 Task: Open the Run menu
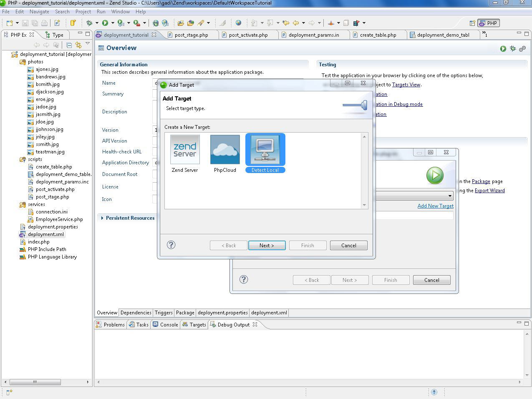[101, 12]
